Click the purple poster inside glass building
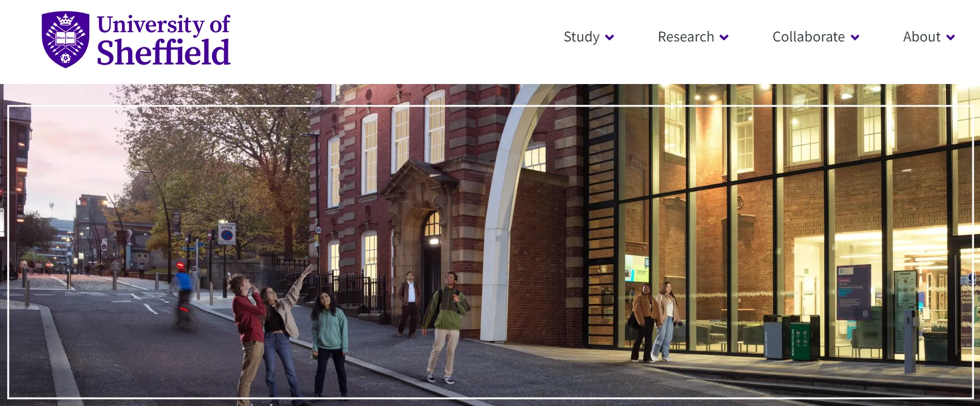This screenshot has height=406, width=980. click(853, 292)
